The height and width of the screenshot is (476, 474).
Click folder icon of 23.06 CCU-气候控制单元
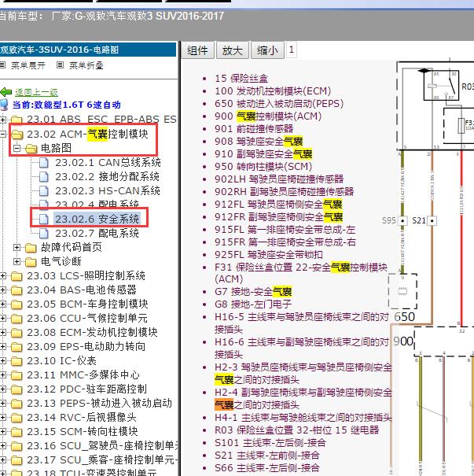(17, 319)
